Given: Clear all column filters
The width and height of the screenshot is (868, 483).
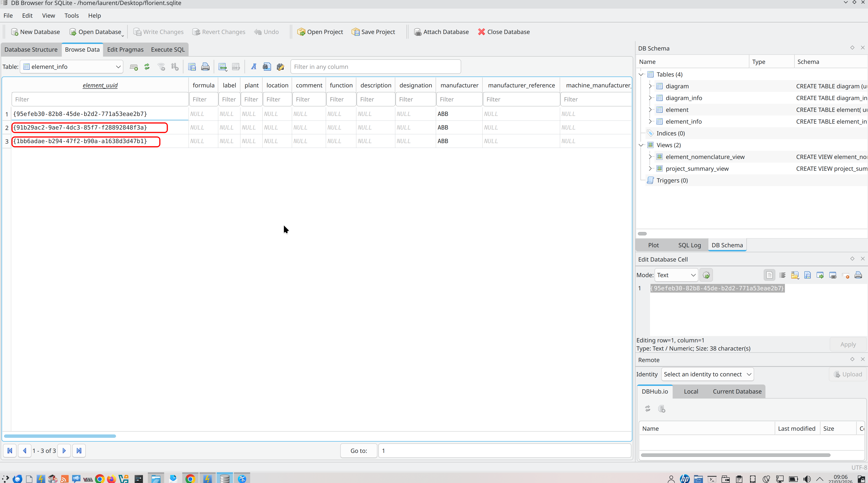Looking at the screenshot, I should pyautogui.click(x=161, y=66).
